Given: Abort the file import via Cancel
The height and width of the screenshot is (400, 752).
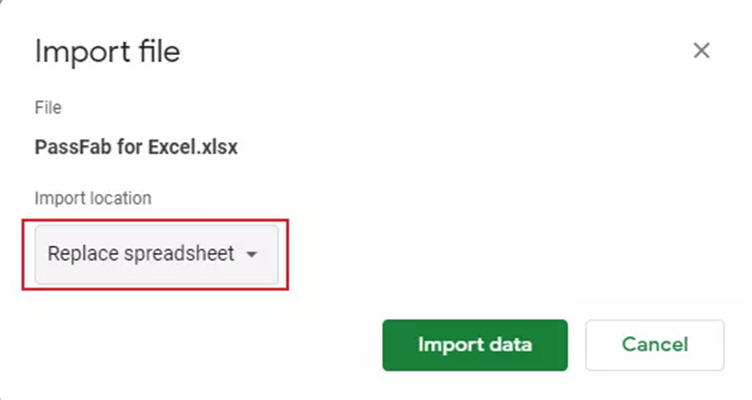Looking at the screenshot, I should [x=654, y=345].
